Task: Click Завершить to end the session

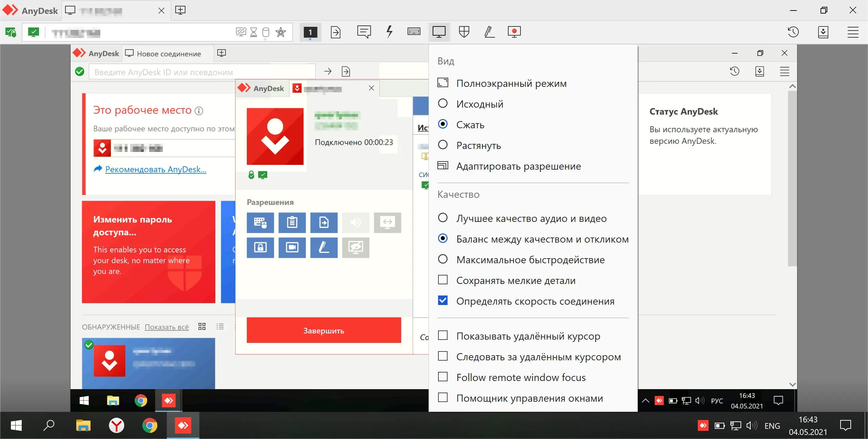Action: point(324,330)
